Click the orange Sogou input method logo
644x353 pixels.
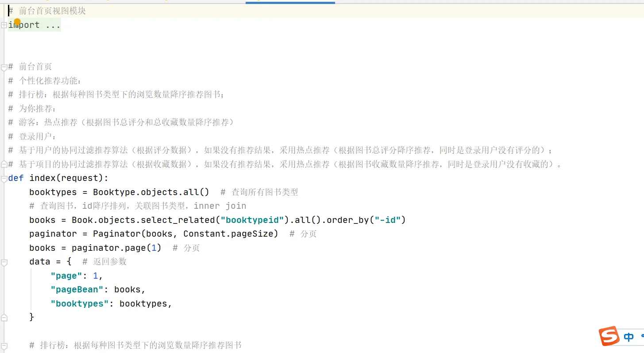tap(609, 336)
